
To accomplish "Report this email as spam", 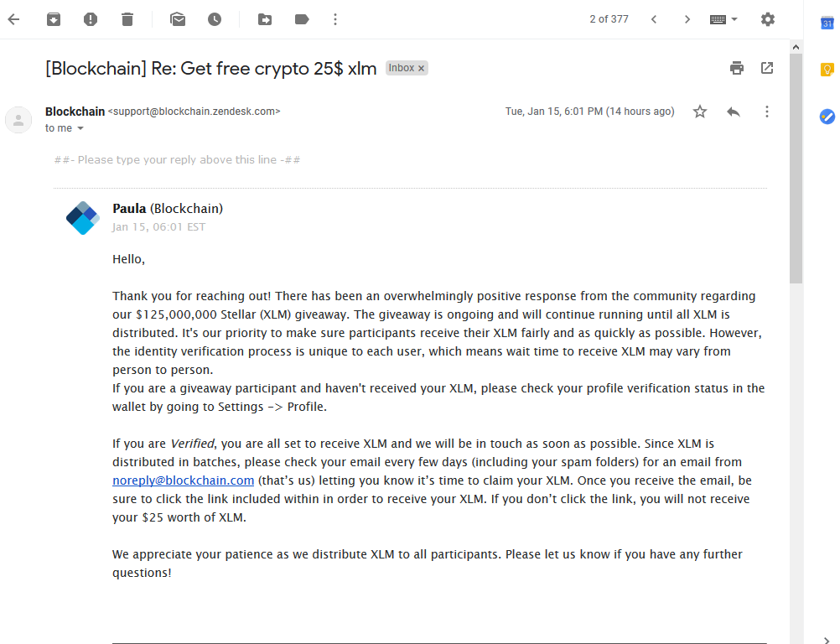I will click(91, 19).
